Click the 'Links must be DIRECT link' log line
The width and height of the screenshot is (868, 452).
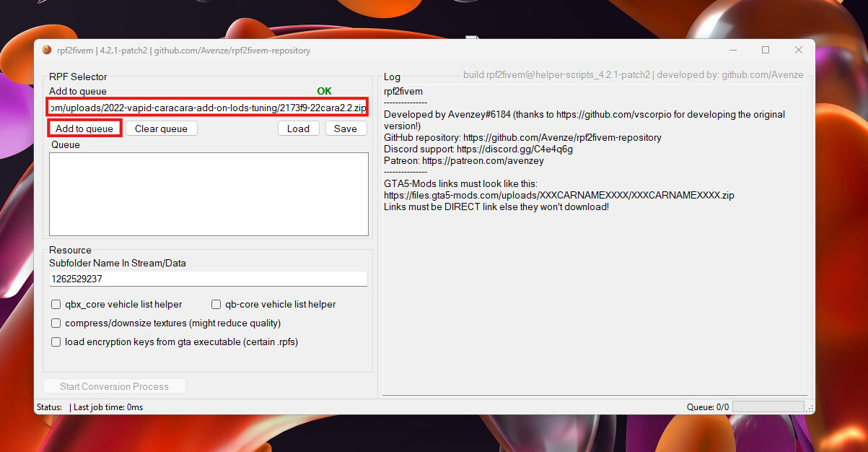coord(496,207)
